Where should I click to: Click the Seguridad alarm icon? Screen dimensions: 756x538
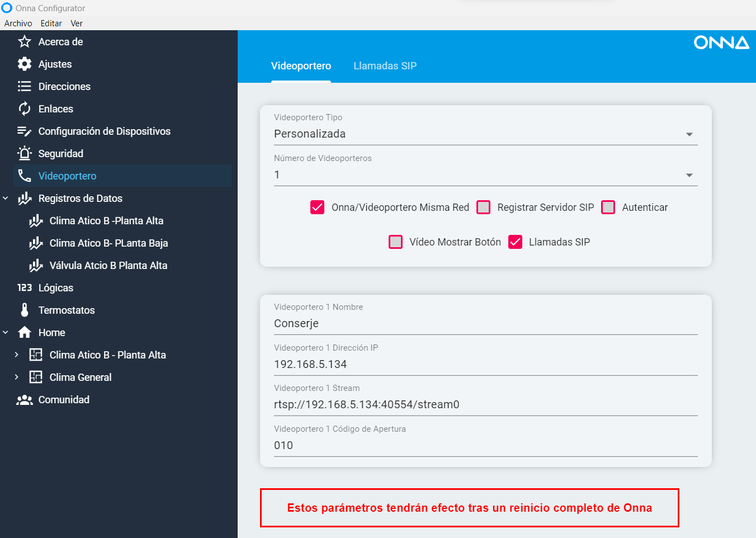(25, 154)
